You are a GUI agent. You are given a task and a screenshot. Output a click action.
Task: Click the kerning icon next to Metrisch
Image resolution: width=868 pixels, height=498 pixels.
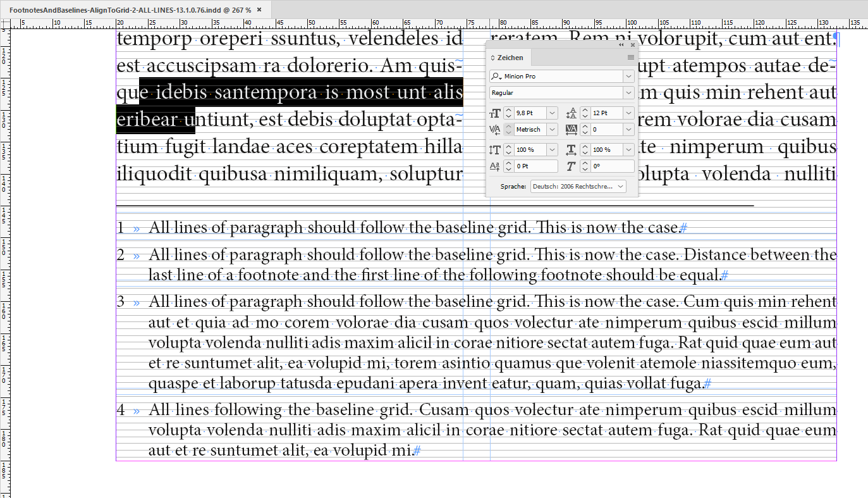click(x=495, y=130)
